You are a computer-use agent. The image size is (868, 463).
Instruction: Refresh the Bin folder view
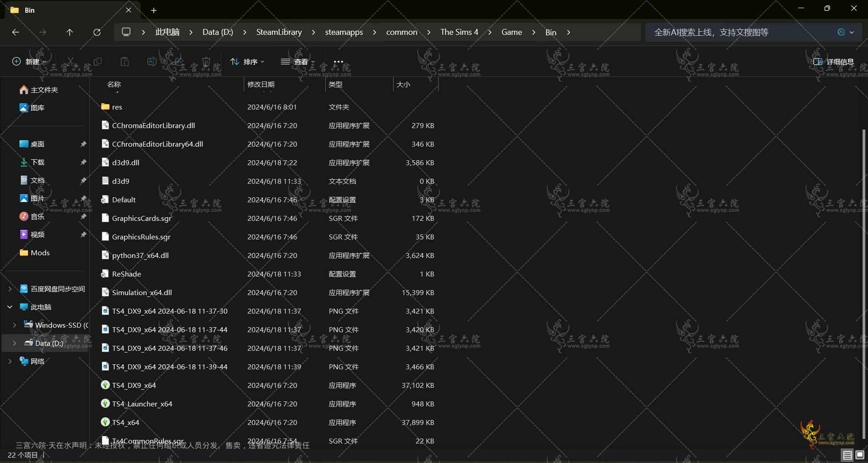coord(97,32)
